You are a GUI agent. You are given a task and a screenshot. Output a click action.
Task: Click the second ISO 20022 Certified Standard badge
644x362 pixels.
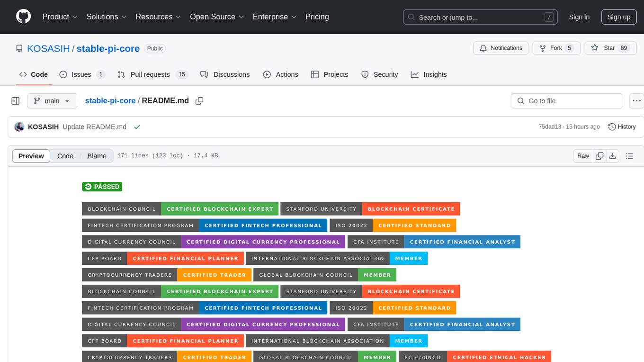tap(393, 308)
